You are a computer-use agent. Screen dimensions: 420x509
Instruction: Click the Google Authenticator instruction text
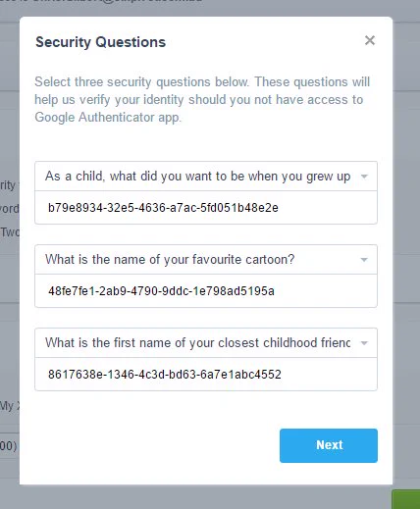click(202, 99)
